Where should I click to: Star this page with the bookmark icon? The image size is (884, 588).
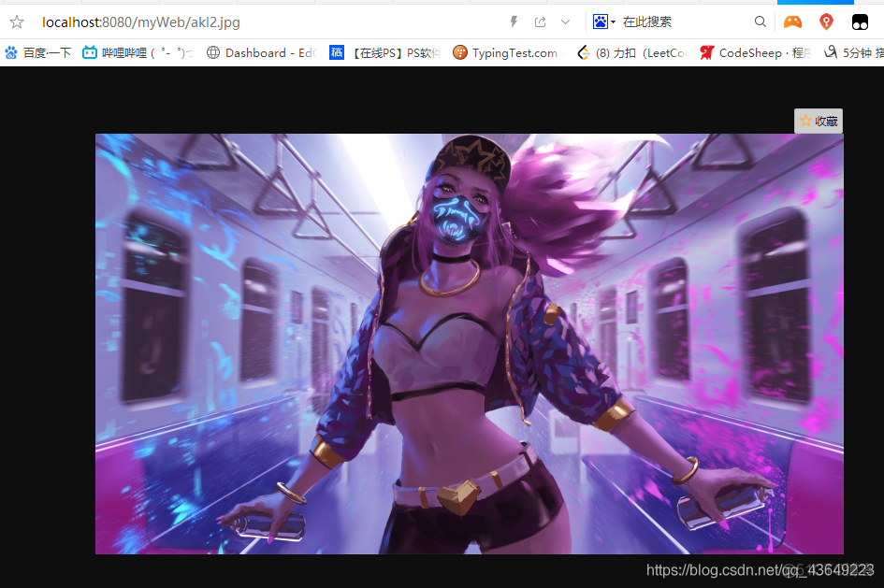pos(17,22)
